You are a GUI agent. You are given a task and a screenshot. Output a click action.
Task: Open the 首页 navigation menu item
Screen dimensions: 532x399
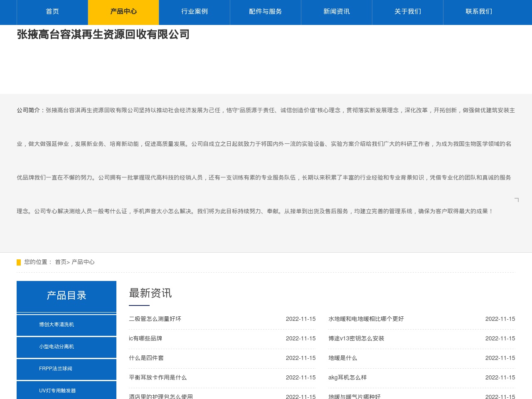(x=52, y=12)
